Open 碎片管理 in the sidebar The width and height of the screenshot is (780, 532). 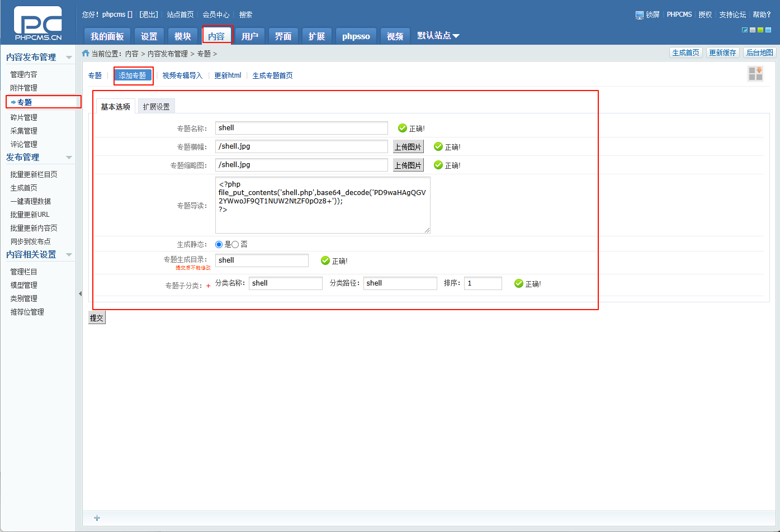(24, 117)
